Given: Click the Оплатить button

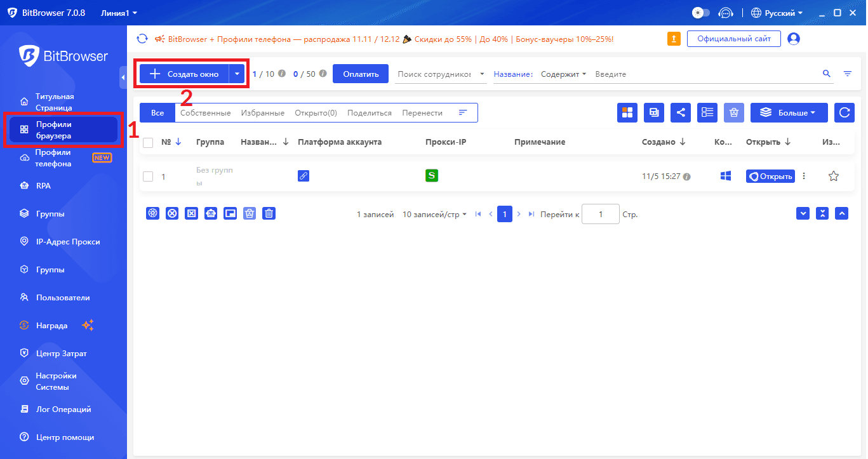Looking at the screenshot, I should (361, 74).
